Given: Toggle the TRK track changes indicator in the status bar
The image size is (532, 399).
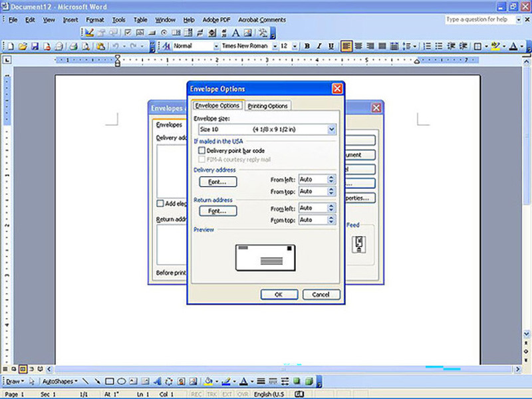Looking at the screenshot, I should tap(212, 394).
